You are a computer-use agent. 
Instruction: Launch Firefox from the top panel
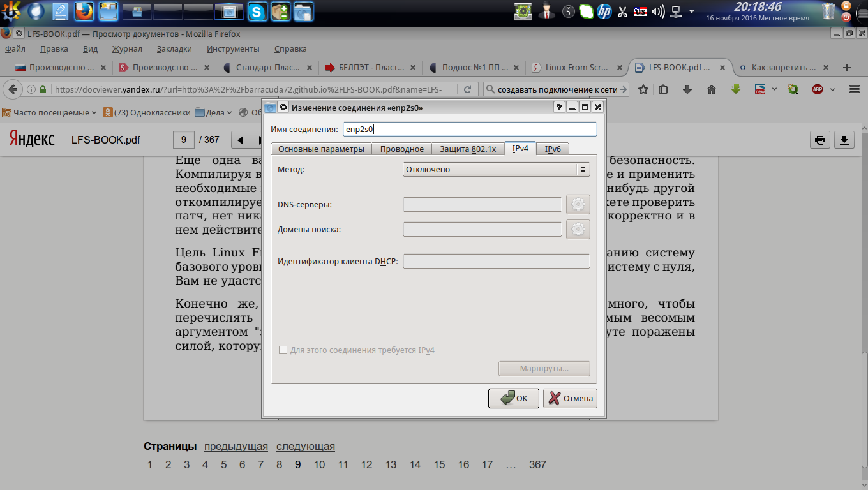point(84,11)
